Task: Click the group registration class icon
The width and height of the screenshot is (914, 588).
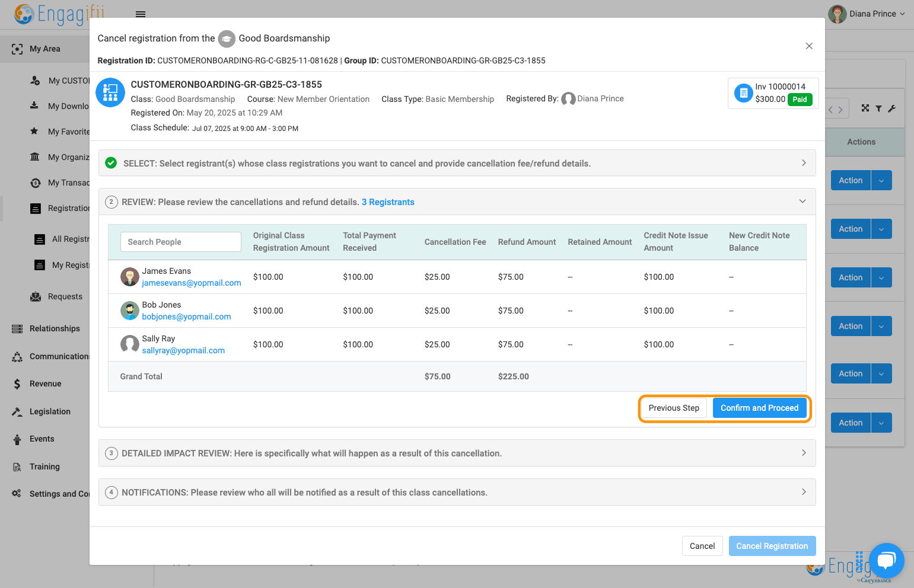Action: [110, 92]
